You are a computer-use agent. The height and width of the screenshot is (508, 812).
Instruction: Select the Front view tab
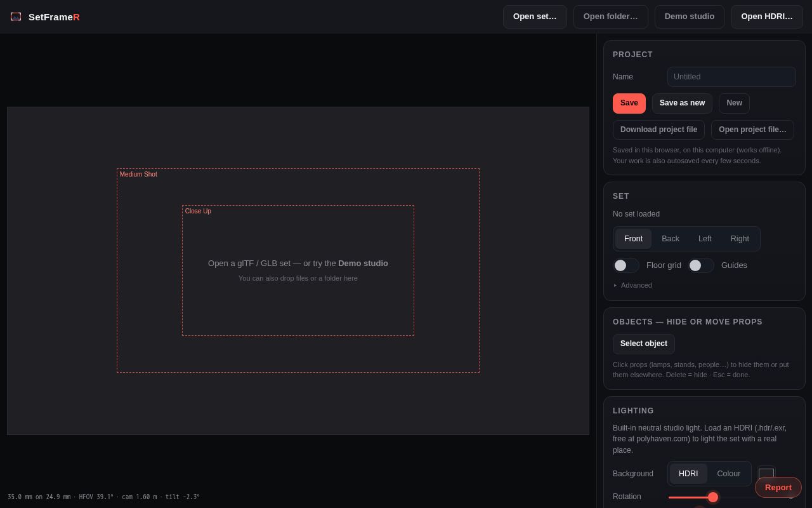pyautogui.click(x=633, y=239)
